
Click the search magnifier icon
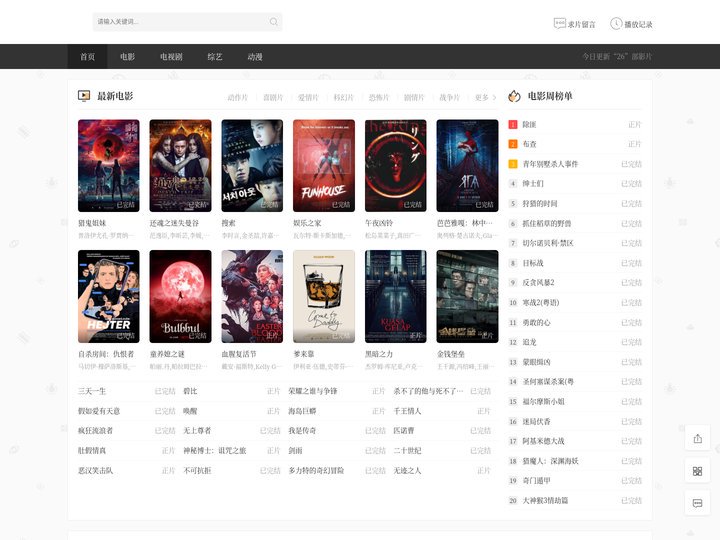(274, 22)
